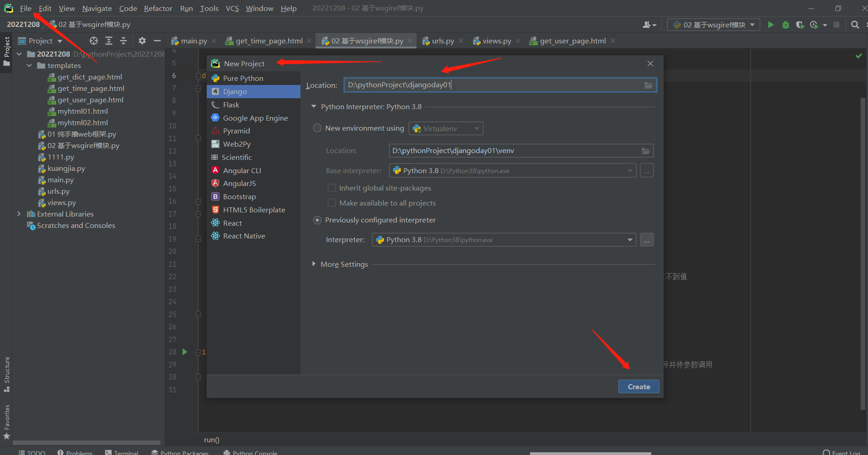
Task: Click the ellipsis next to Interpreter dropdown
Action: point(647,240)
